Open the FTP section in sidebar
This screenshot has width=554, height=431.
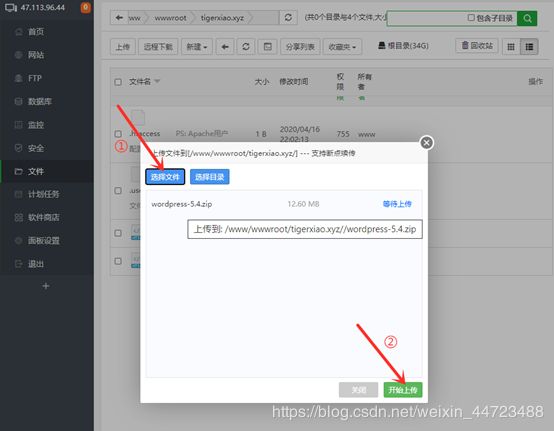tap(35, 78)
